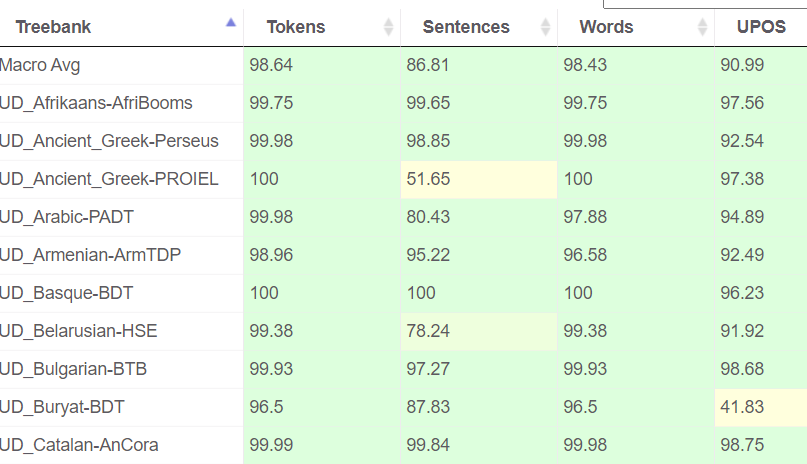Sort table by UPOS column header
This screenshot has height=464, width=807.
(761, 27)
